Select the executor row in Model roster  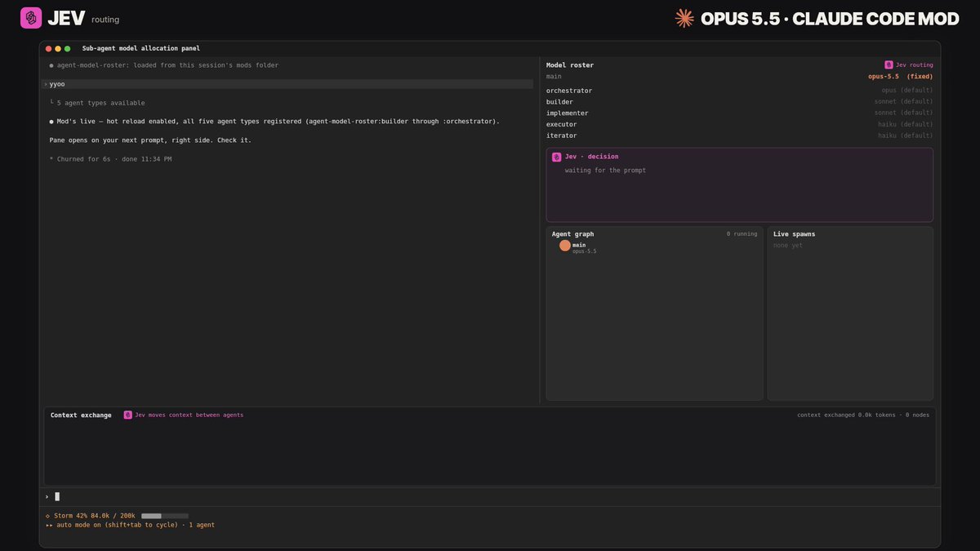(739, 124)
